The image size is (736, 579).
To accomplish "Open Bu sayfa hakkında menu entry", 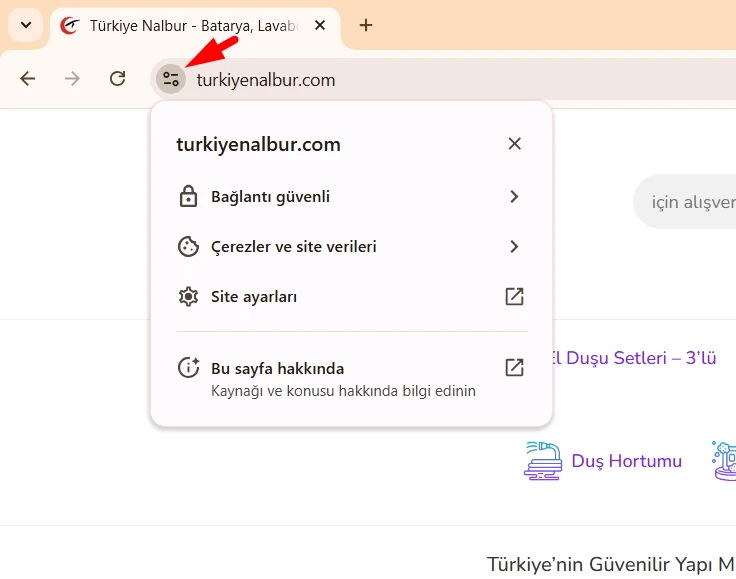I will (x=278, y=369).
